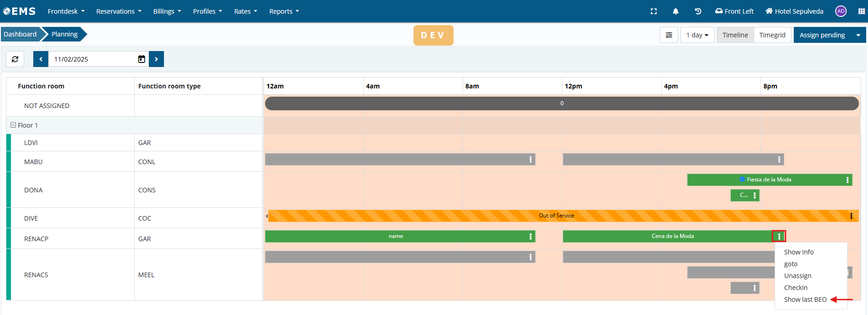Screen dimensions: 868x315
Task: Click the history clock icon
Action: [698, 11]
